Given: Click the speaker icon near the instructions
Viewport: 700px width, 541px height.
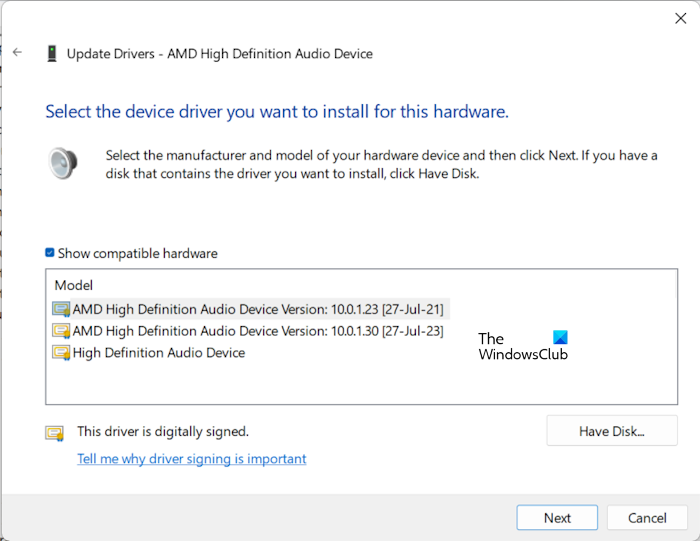Looking at the screenshot, I should click(63, 164).
